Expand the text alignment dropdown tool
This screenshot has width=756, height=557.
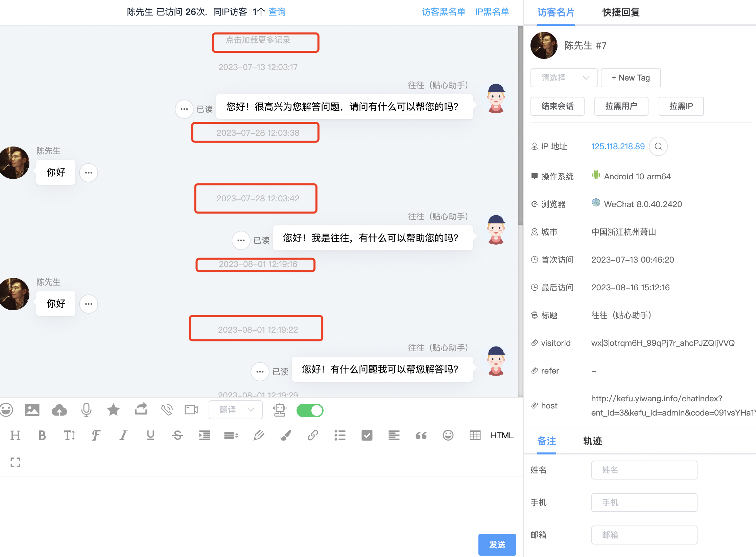232,435
